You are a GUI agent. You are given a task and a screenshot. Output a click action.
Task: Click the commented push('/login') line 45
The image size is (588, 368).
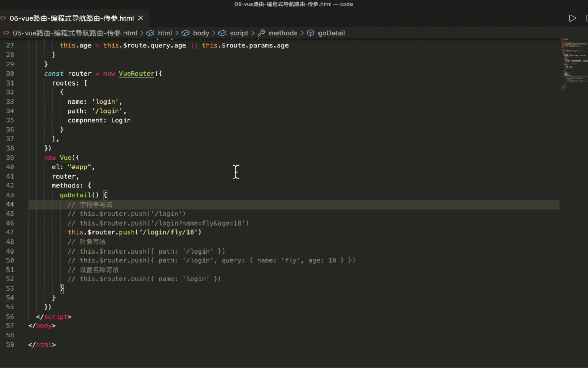127,214
